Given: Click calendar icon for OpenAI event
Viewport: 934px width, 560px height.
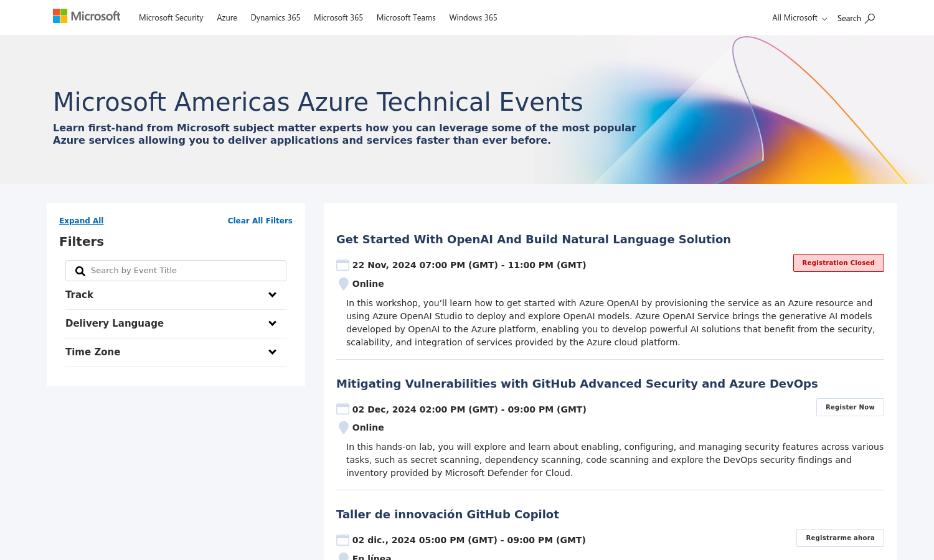Looking at the screenshot, I should [342, 265].
